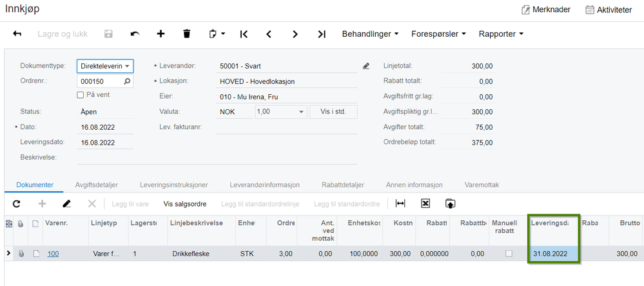Image resolution: width=644 pixels, height=286 pixels.
Task: Click the grid refresh icon
Action: 16,204
